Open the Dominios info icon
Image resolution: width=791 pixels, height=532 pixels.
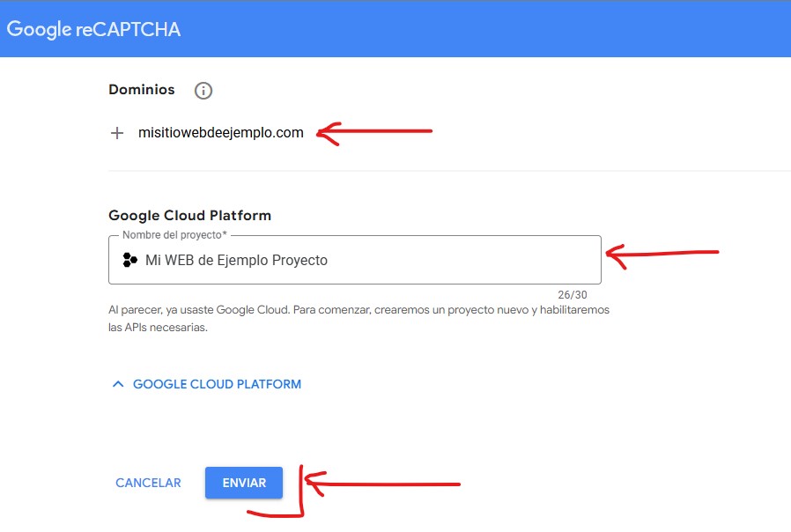tap(203, 91)
